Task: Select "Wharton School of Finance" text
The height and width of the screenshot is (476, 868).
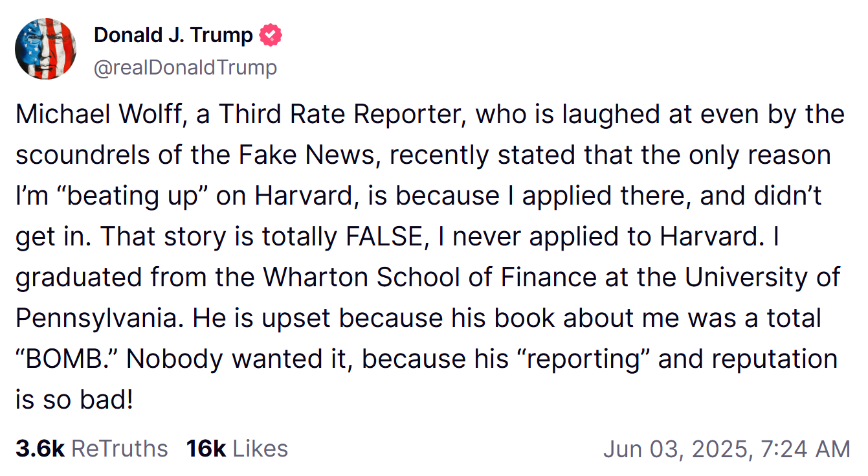Action: 429,278
